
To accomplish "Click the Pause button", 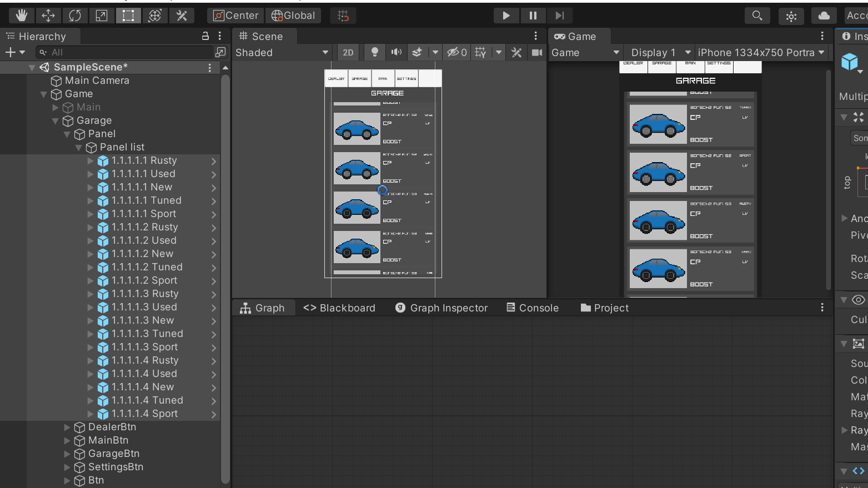I will coord(533,16).
